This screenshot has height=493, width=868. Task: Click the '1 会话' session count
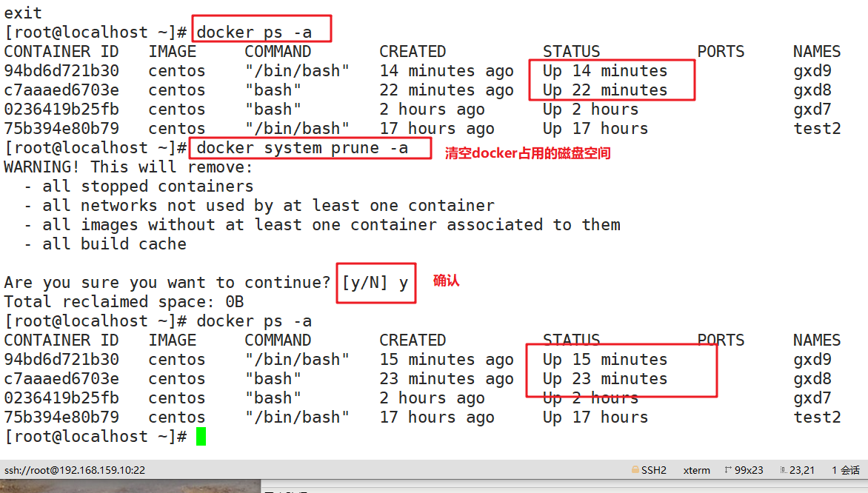[x=845, y=470]
